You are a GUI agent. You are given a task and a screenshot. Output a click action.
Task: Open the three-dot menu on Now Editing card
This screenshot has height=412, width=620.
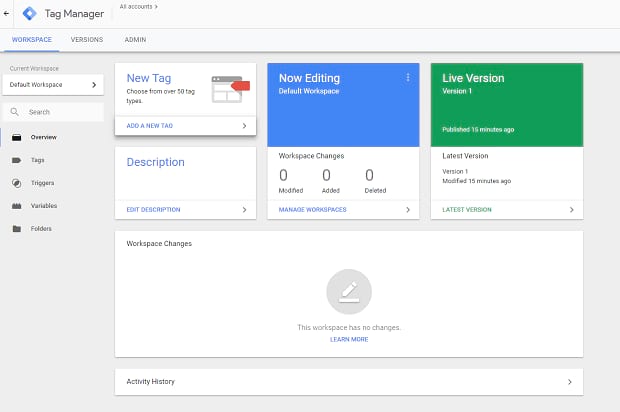pyautogui.click(x=408, y=78)
